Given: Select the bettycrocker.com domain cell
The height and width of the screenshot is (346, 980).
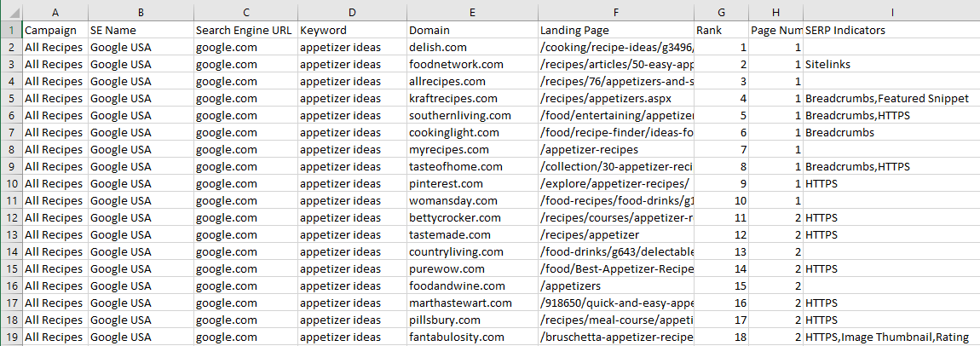Looking at the screenshot, I should tap(472, 218).
